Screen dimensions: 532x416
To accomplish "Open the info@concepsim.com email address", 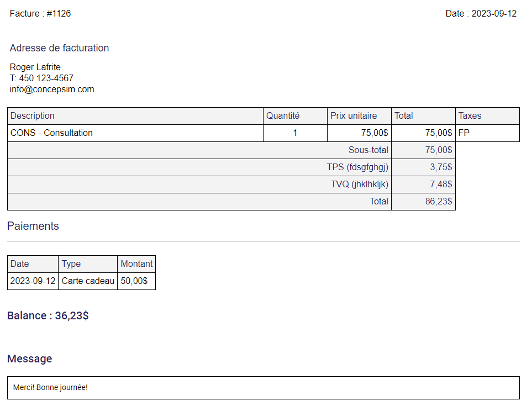I will click(x=52, y=89).
